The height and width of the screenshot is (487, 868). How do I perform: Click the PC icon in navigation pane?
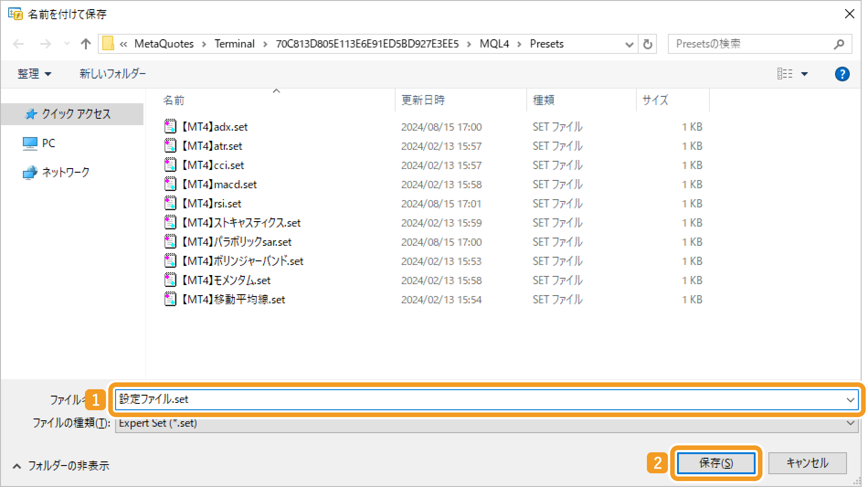coord(30,143)
